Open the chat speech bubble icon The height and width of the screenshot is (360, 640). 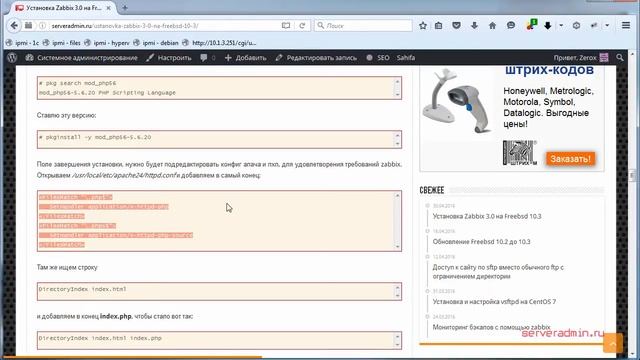click(511, 25)
